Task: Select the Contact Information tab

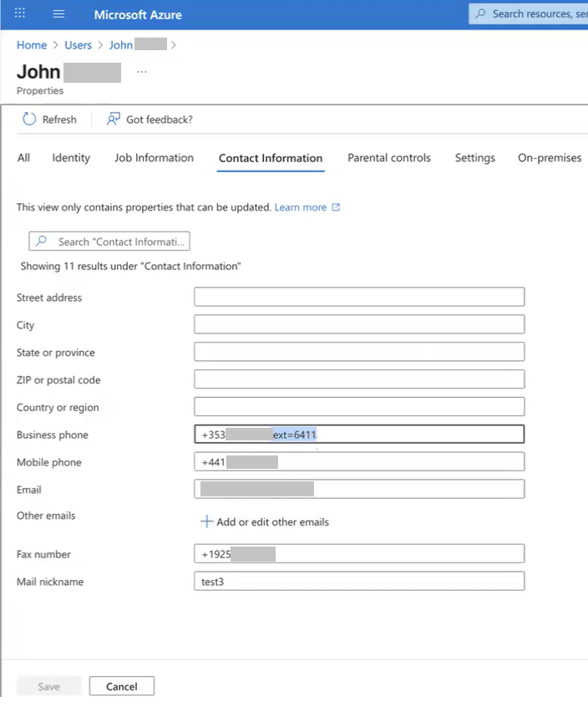Action: tap(271, 158)
